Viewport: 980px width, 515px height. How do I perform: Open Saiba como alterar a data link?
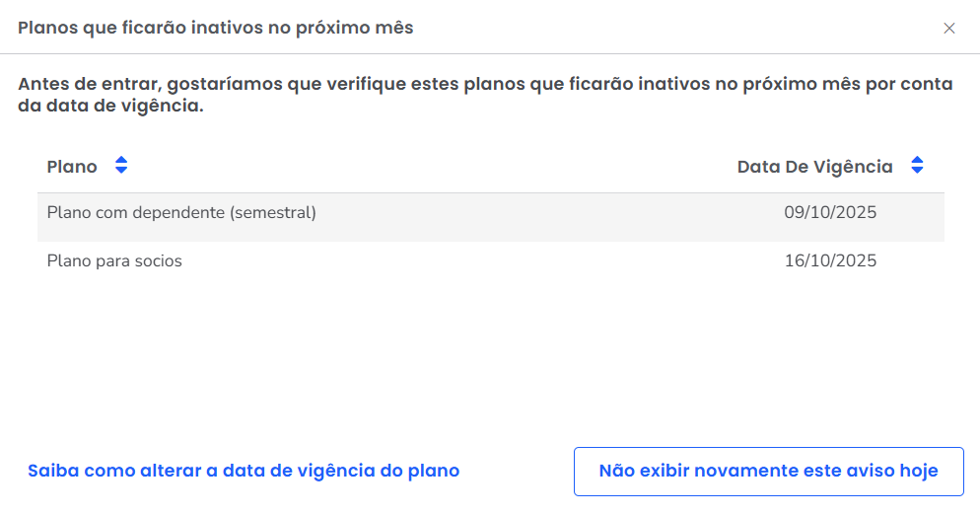click(244, 471)
